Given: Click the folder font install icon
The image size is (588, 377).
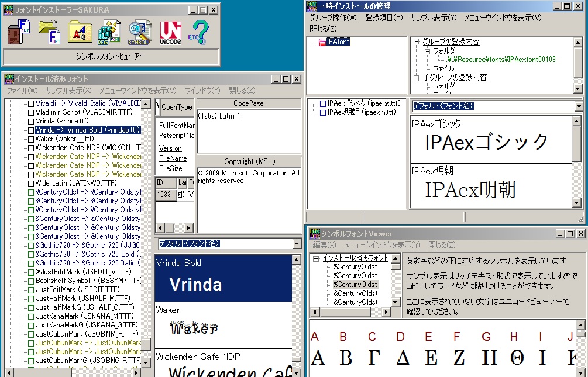Looking at the screenshot, I should [50, 32].
